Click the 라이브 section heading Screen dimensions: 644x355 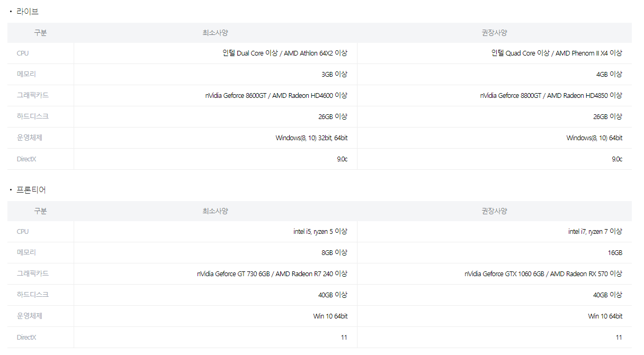pyautogui.click(x=28, y=11)
